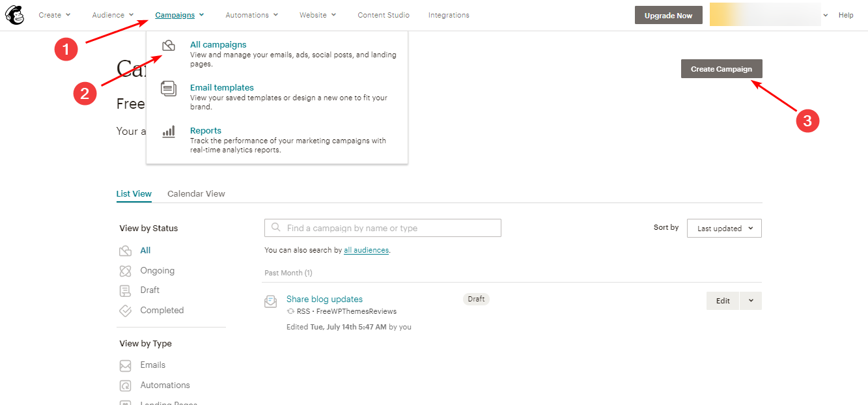This screenshot has height=405, width=868.
Task: Click the Email templates menu icon
Action: (169, 89)
